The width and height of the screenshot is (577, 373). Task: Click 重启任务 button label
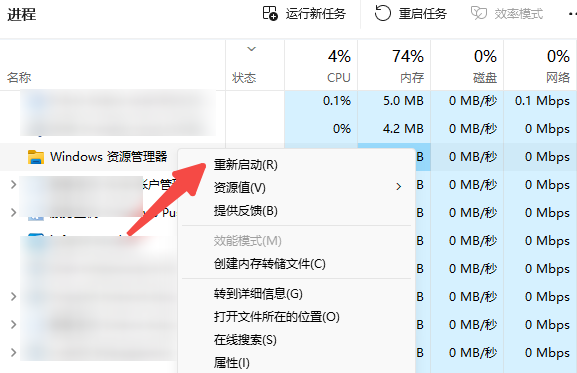(423, 14)
